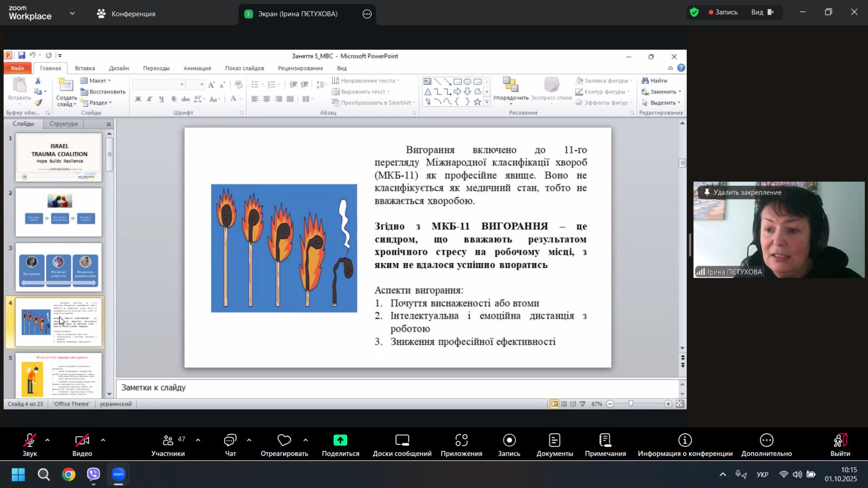Expand audio options arrow next to Sound
The width and height of the screenshot is (868, 488).
click(47, 440)
